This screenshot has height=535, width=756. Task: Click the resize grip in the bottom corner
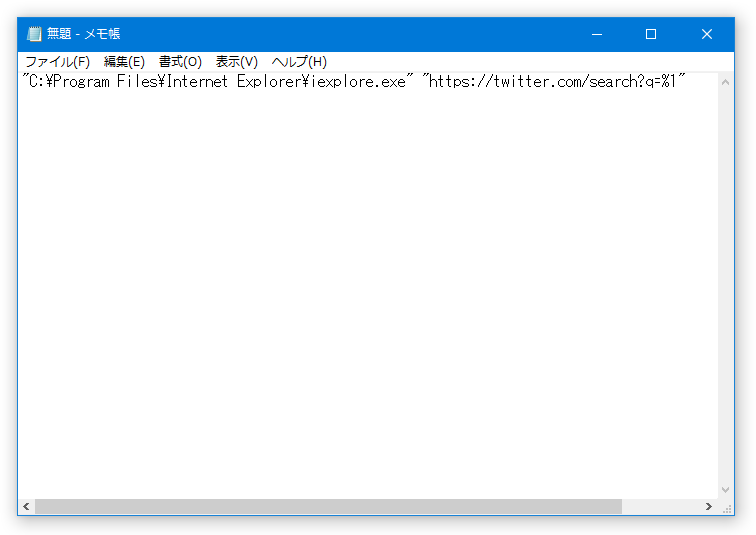click(x=727, y=508)
